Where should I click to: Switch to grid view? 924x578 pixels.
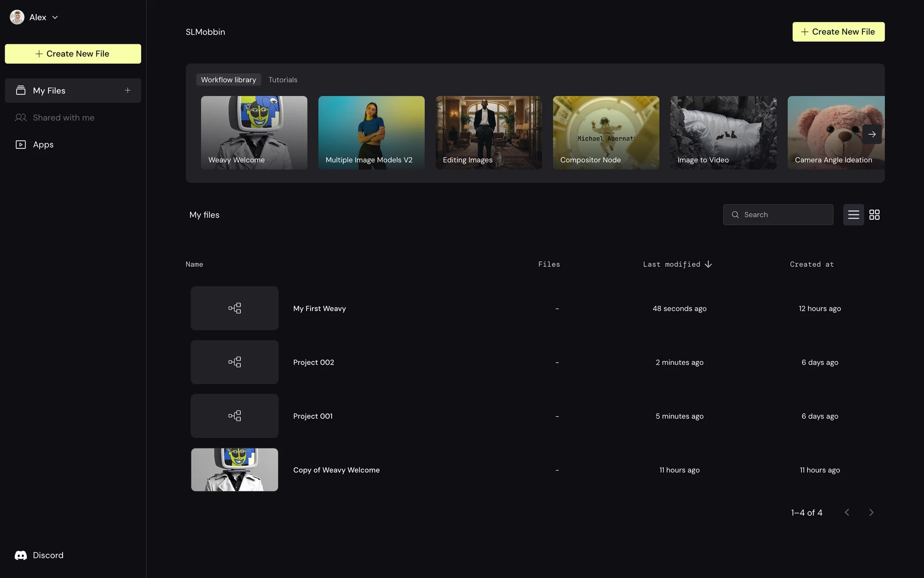tap(874, 215)
